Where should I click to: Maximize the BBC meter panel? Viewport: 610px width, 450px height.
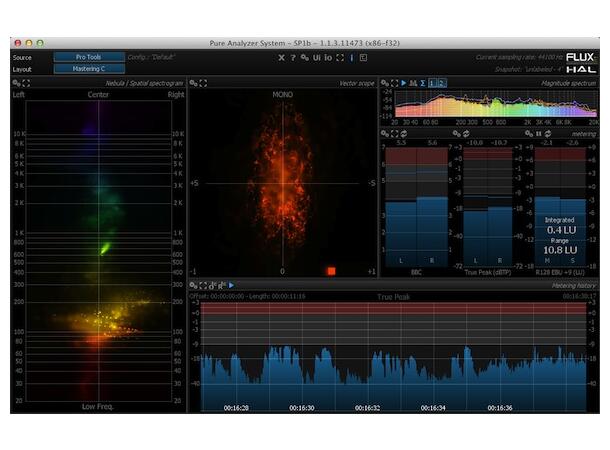coord(394,134)
